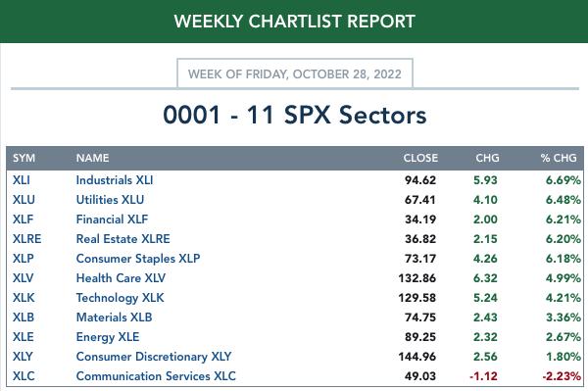Open Health Care XLV link
The image size is (588, 391).
(121, 278)
